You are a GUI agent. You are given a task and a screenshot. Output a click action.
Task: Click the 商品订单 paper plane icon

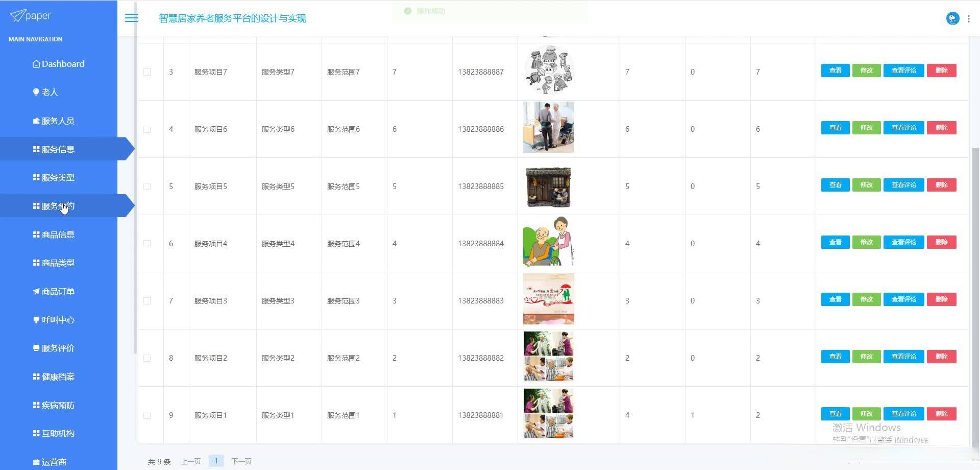(x=36, y=291)
